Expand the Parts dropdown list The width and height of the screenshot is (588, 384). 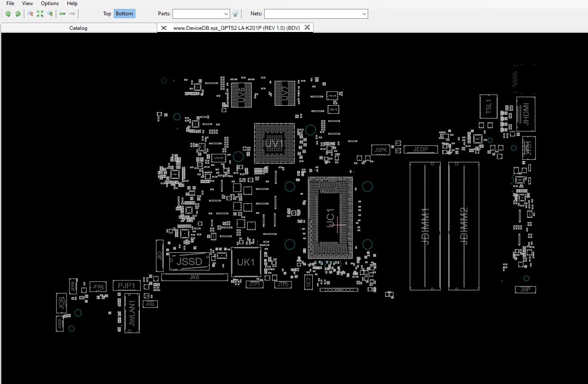click(x=226, y=14)
